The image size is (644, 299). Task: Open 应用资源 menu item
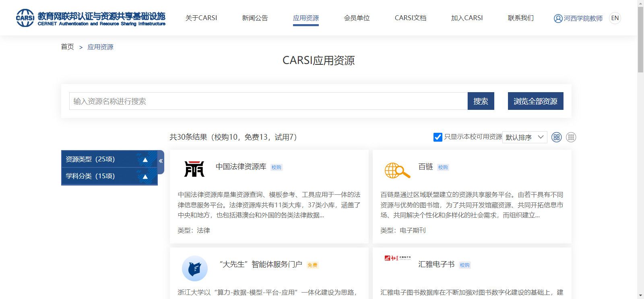306,18
